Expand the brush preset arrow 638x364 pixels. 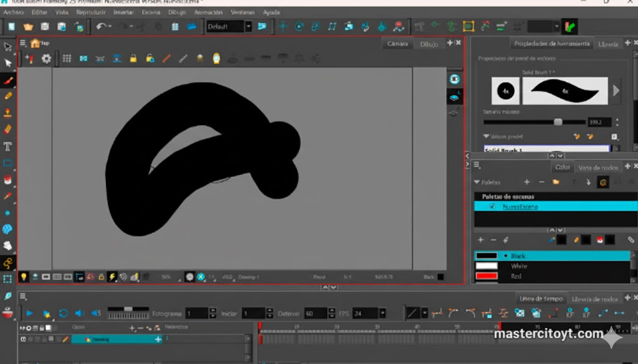pyautogui.click(x=616, y=91)
